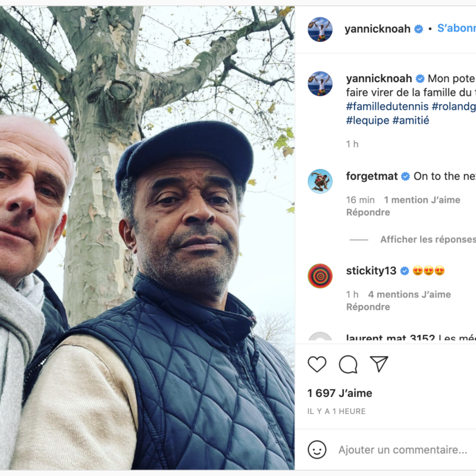Viewport: 476px width, 476px height.
Task: Open the #amitié hashtag link
Action: (411, 120)
